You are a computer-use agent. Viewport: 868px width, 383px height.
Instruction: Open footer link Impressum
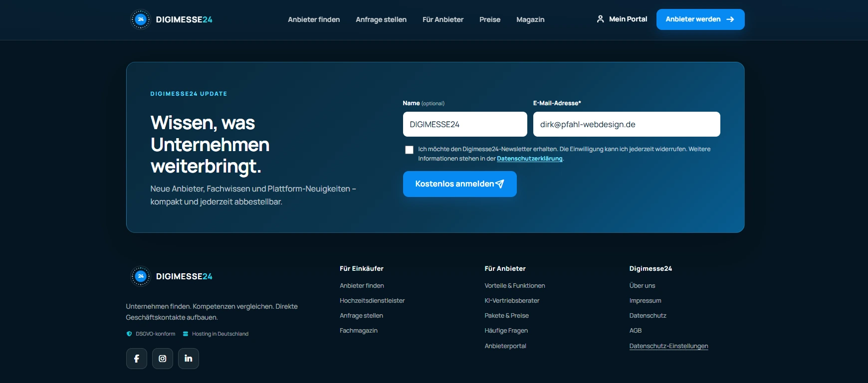point(645,301)
